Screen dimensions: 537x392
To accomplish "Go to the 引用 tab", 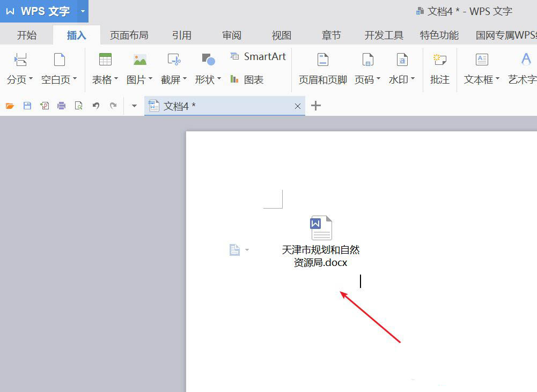I will pyautogui.click(x=181, y=35).
